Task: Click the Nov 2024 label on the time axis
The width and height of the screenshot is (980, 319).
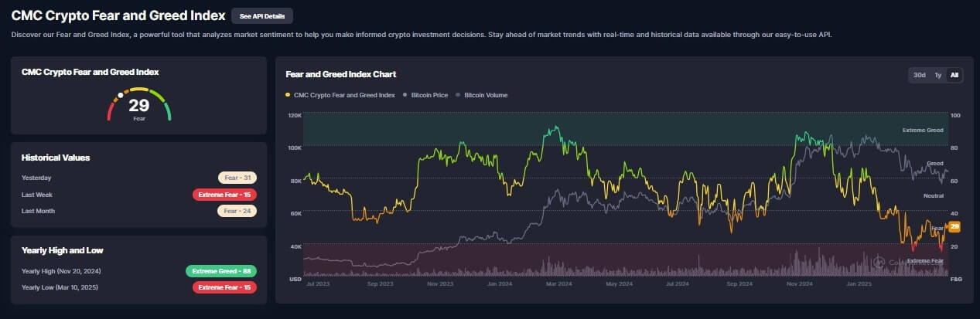Action: [x=800, y=283]
